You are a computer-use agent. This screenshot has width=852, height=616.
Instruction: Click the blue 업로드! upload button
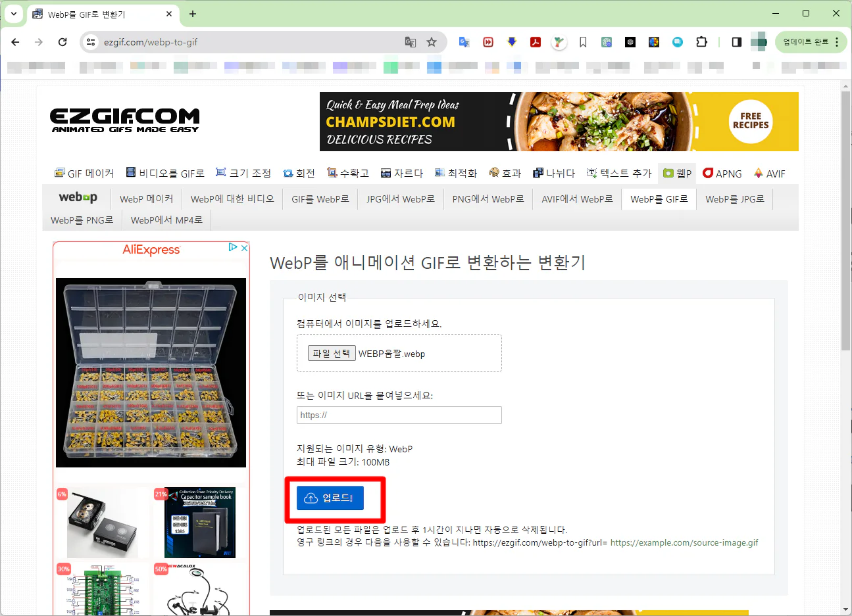click(330, 498)
